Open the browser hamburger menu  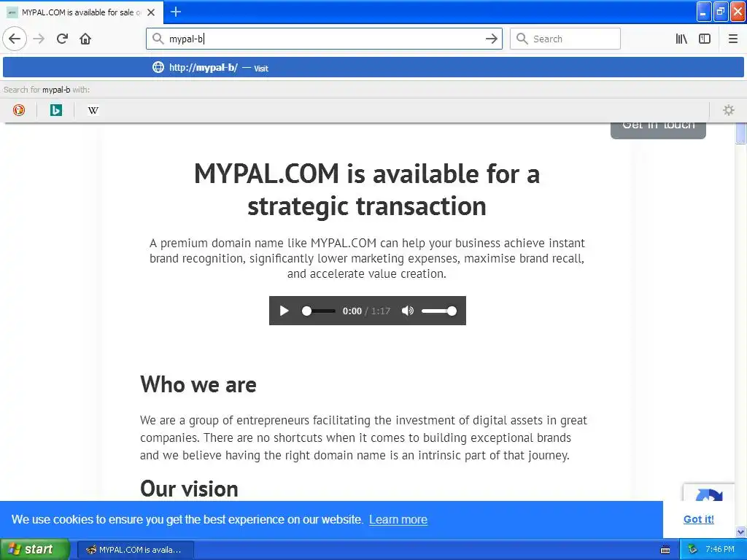(x=732, y=39)
